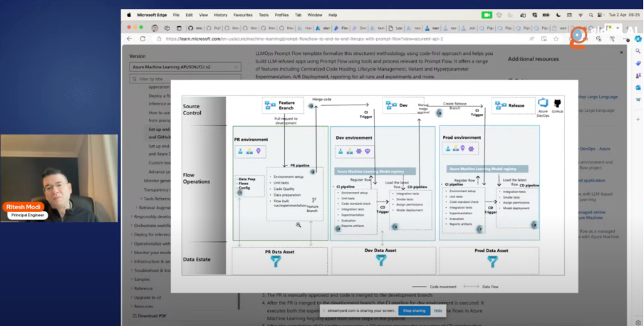This screenshot has height=326, width=644.
Task: Click the Stop sharing button
Action: point(414,310)
